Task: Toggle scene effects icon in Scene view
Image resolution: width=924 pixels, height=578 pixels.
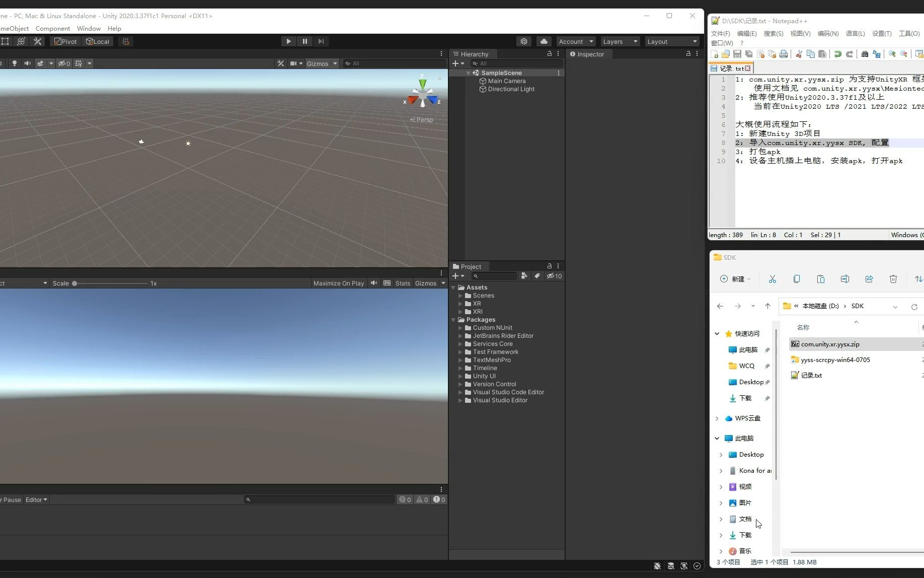Action: (40, 63)
